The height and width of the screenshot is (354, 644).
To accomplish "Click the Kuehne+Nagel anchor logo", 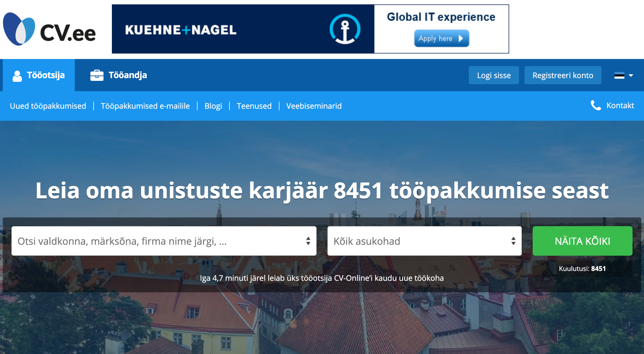I will click(x=345, y=29).
